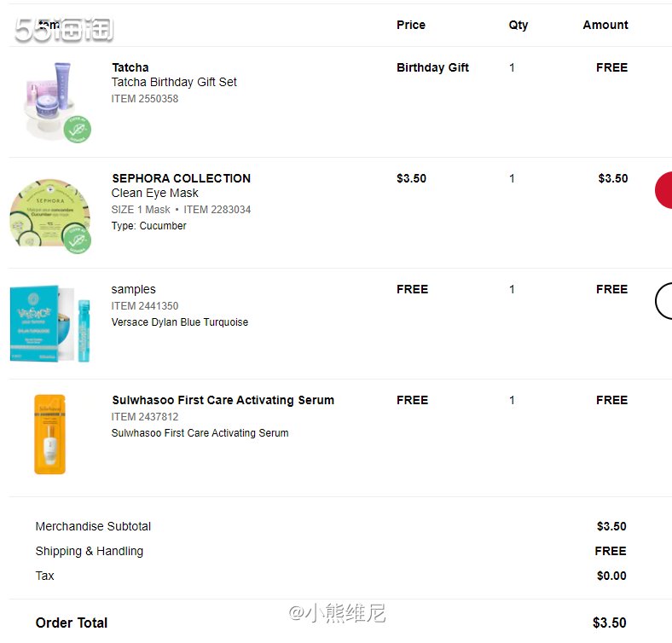Screen dimensions: 672x643
Task: Click the SEPHORA COLLECTION brand name
Action: coord(182,178)
